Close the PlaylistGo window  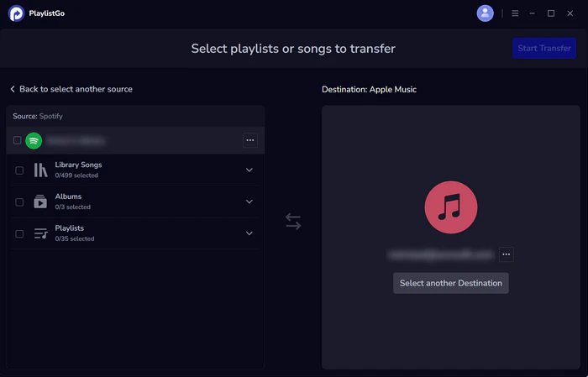click(x=570, y=13)
